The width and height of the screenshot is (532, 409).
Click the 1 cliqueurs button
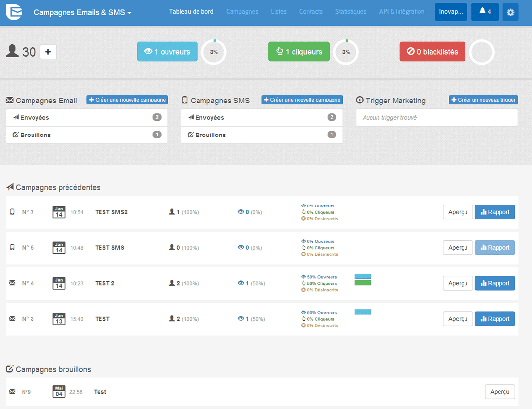(299, 52)
